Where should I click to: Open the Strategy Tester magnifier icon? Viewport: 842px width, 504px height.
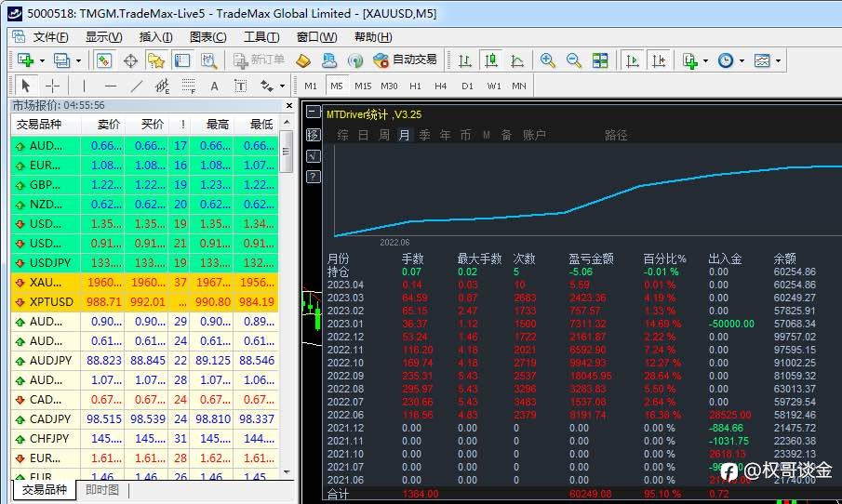coord(208,60)
